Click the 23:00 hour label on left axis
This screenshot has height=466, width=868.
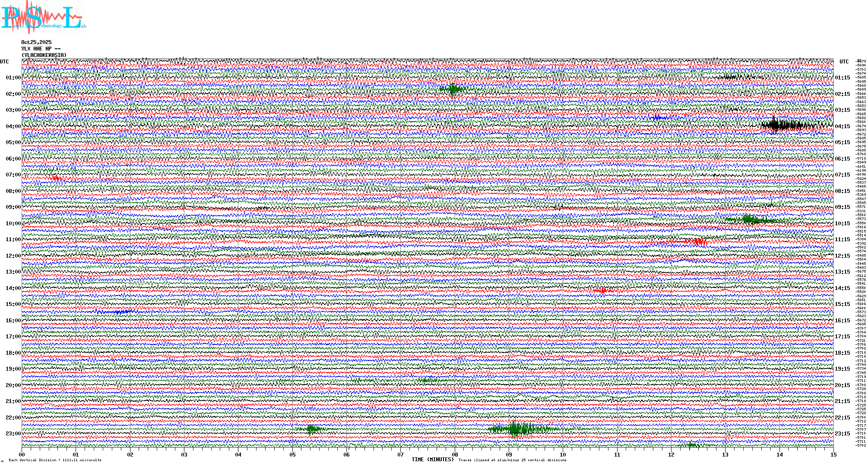coord(13,434)
